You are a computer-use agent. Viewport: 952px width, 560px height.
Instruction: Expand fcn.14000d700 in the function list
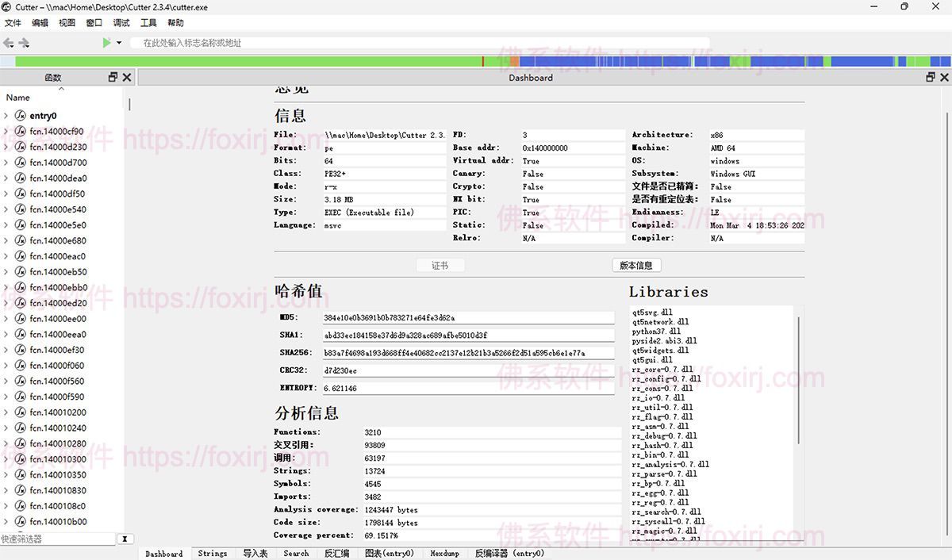click(6, 163)
